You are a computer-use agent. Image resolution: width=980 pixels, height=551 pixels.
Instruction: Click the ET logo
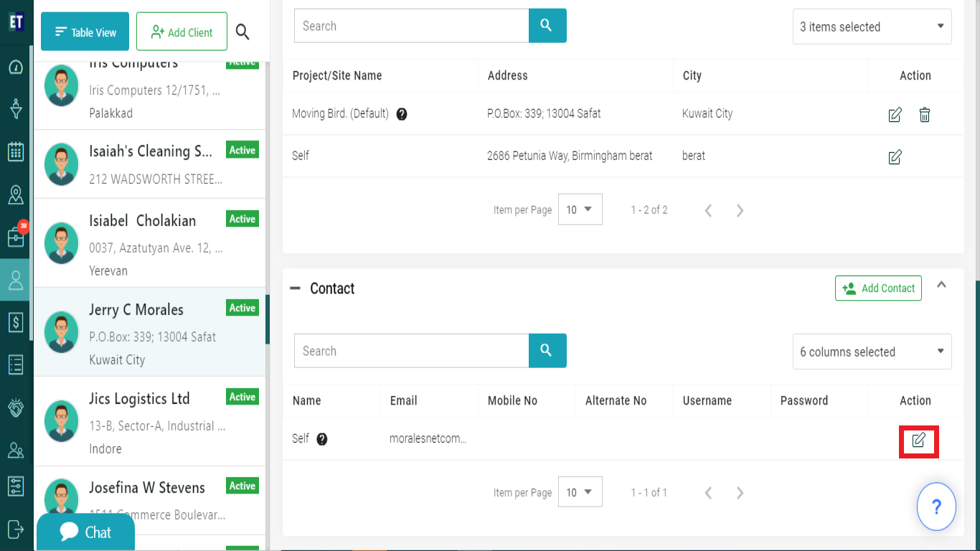[16, 22]
